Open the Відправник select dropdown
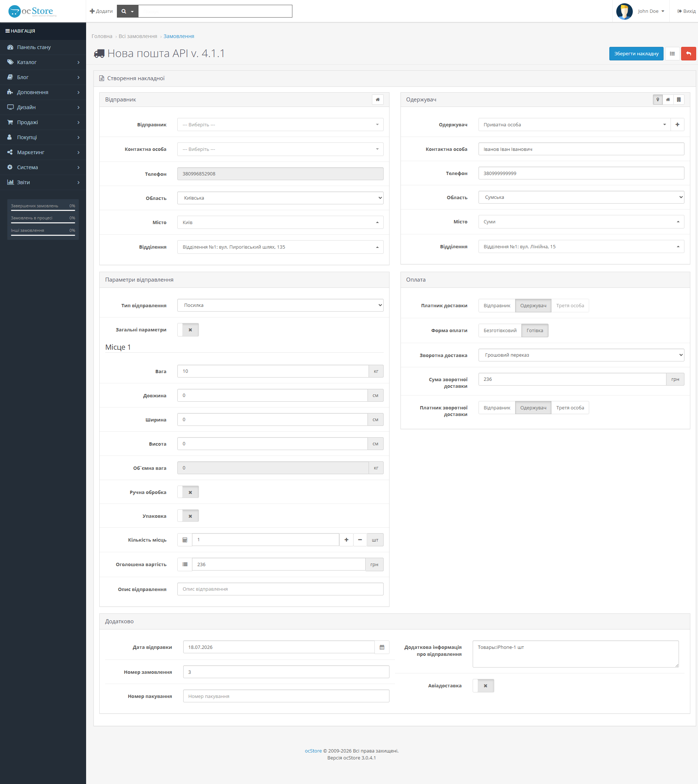698x784 pixels. click(281, 125)
